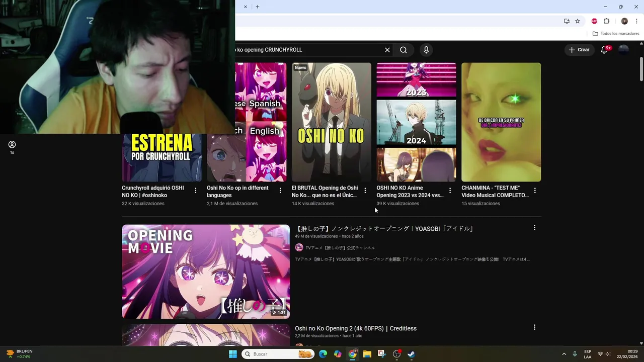Open Chrome from taskbar
The width and height of the screenshot is (644, 362).
tap(353, 354)
